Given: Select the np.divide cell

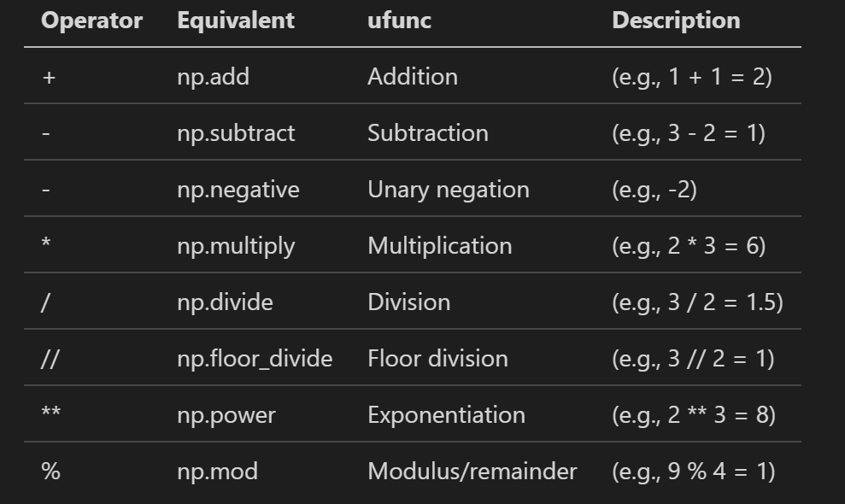Looking at the screenshot, I should (225, 302).
